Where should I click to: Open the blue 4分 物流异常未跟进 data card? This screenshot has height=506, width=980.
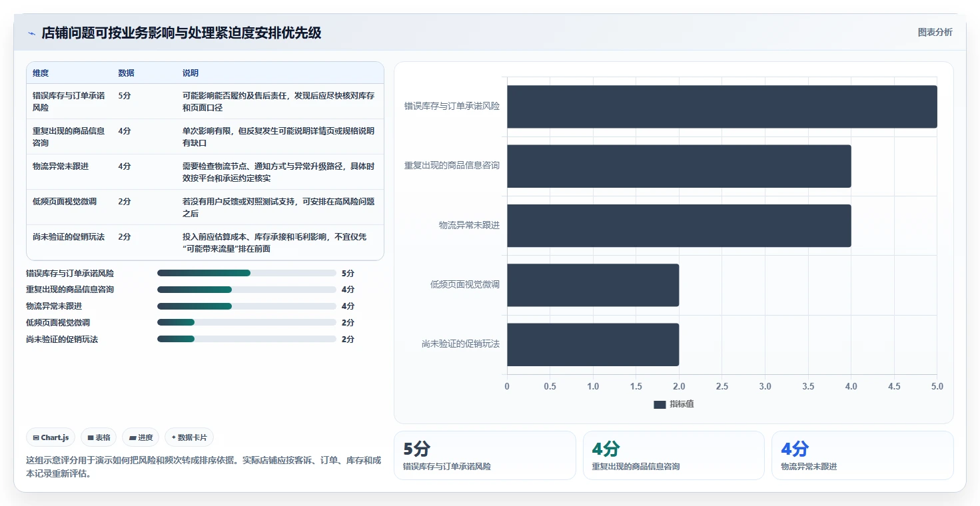862,455
